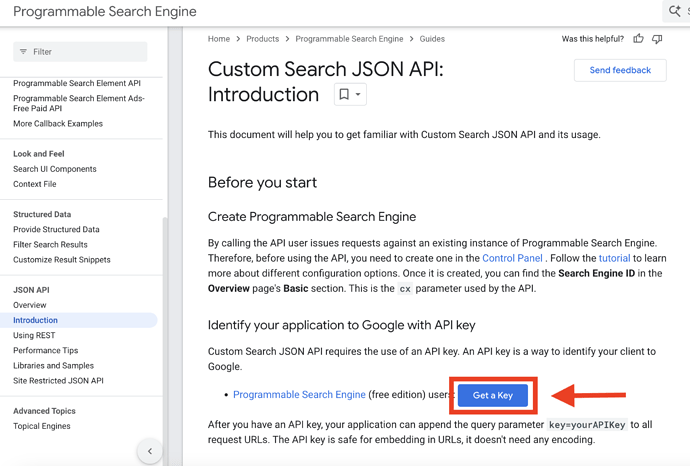
Task: Open Context File page
Action: pyautogui.click(x=35, y=184)
